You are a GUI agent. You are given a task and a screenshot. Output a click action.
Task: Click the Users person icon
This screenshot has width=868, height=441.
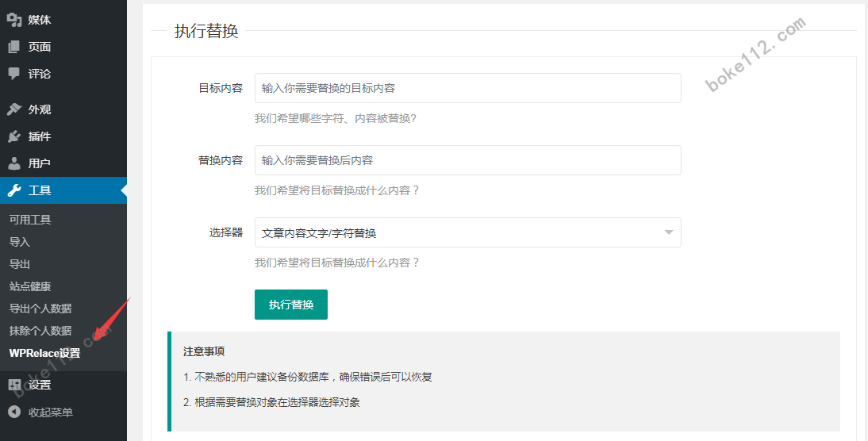tap(14, 163)
